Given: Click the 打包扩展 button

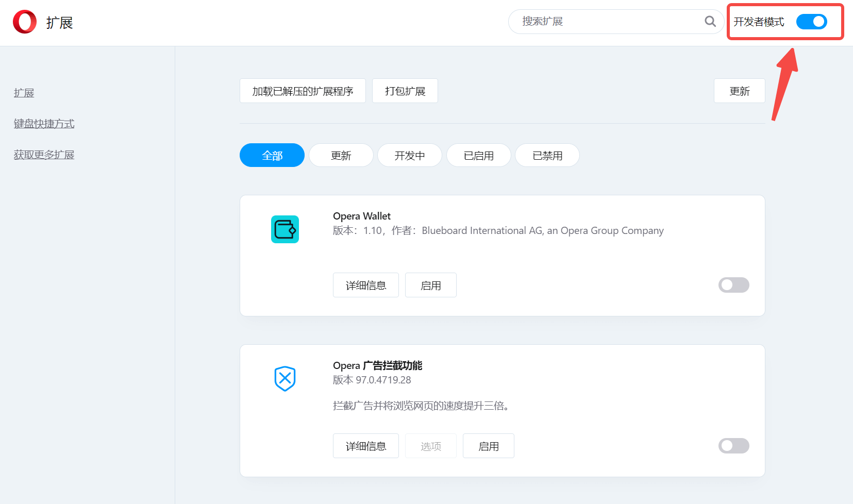Looking at the screenshot, I should click(x=405, y=91).
